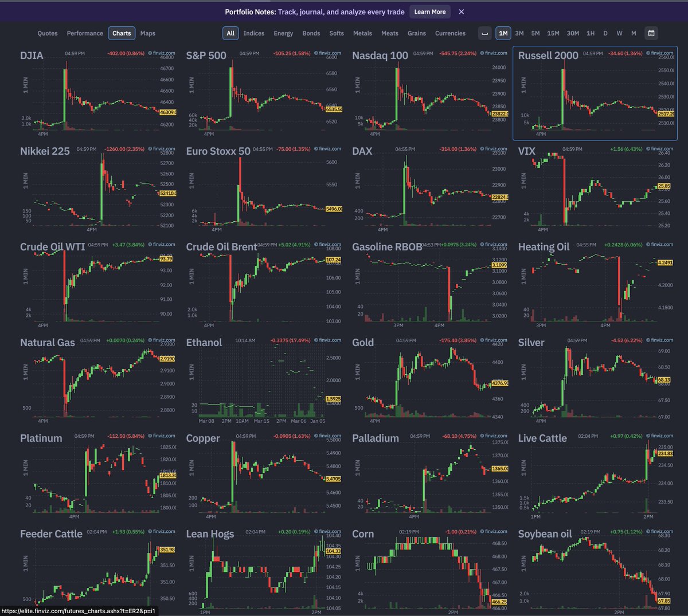Filter charts by Energy
The width and height of the screenshot is (688, 616).
tap(283, 33)
